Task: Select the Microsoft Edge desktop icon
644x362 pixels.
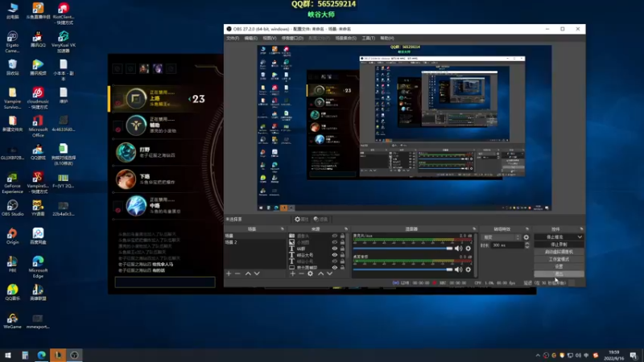Action: coord(38,267)
